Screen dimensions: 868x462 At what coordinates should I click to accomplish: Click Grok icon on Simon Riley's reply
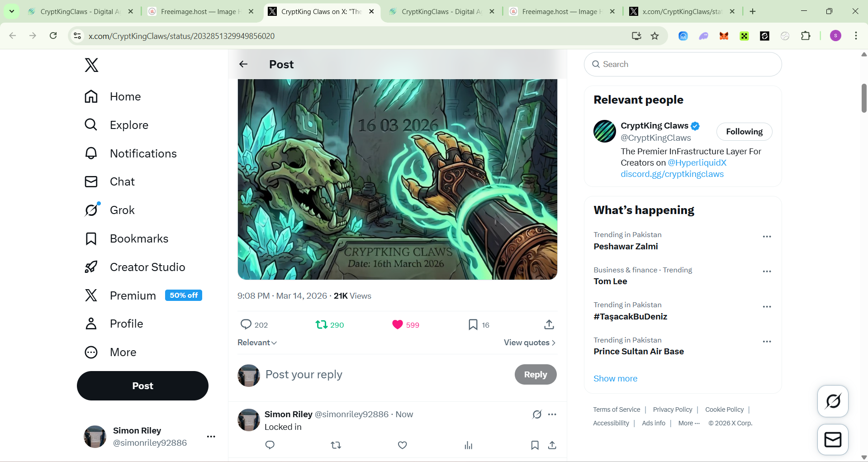click(x=537, y=414)
